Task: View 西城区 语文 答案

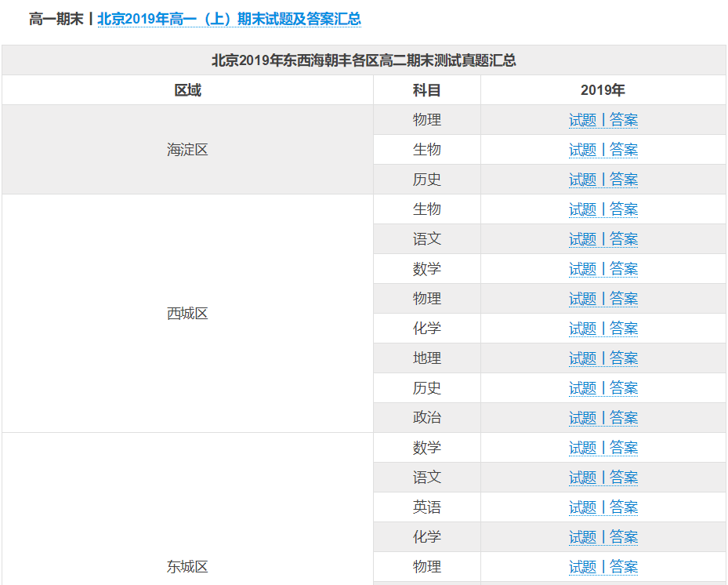Action: pos(623,238)
